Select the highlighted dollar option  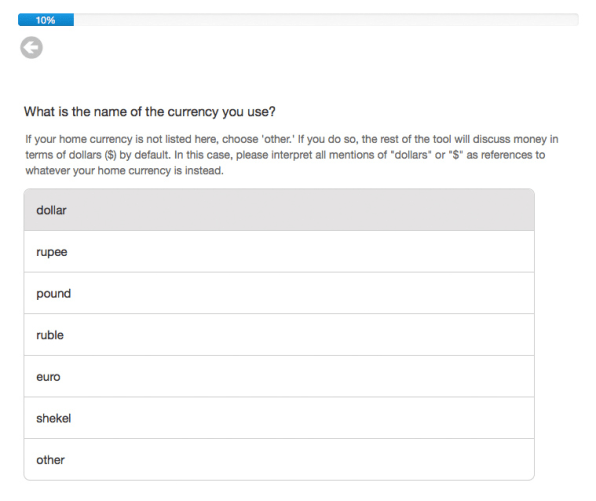pos(279,210)
